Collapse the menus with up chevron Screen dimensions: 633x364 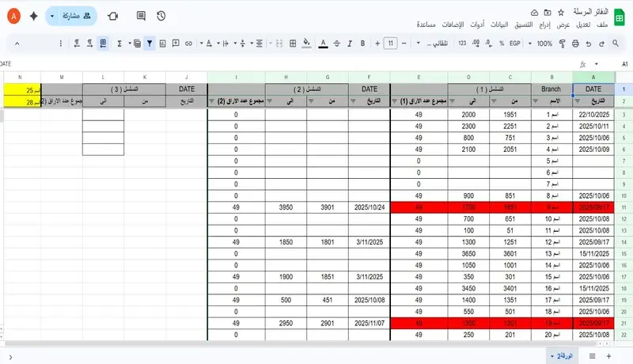tap(17, 44)
